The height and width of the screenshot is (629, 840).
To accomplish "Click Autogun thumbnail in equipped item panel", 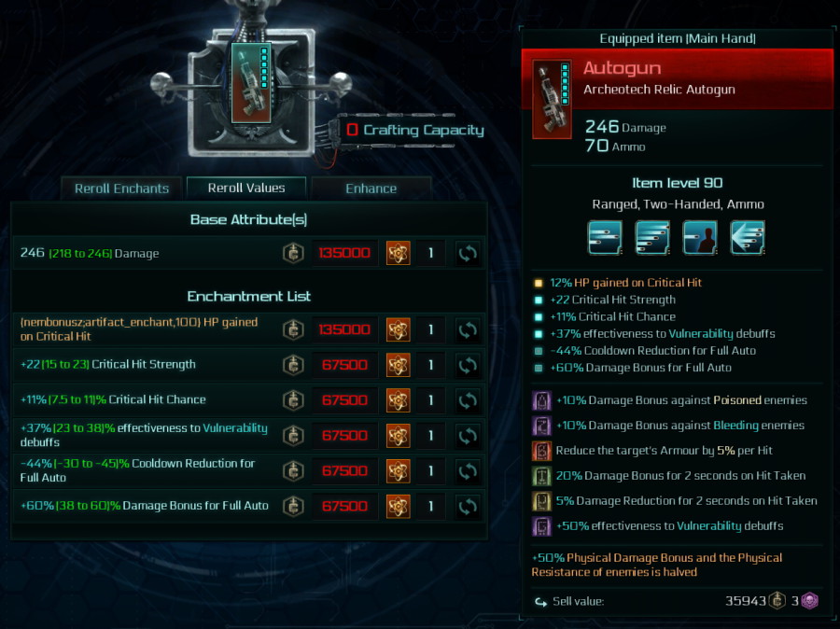I will click(x=552, y=99).
